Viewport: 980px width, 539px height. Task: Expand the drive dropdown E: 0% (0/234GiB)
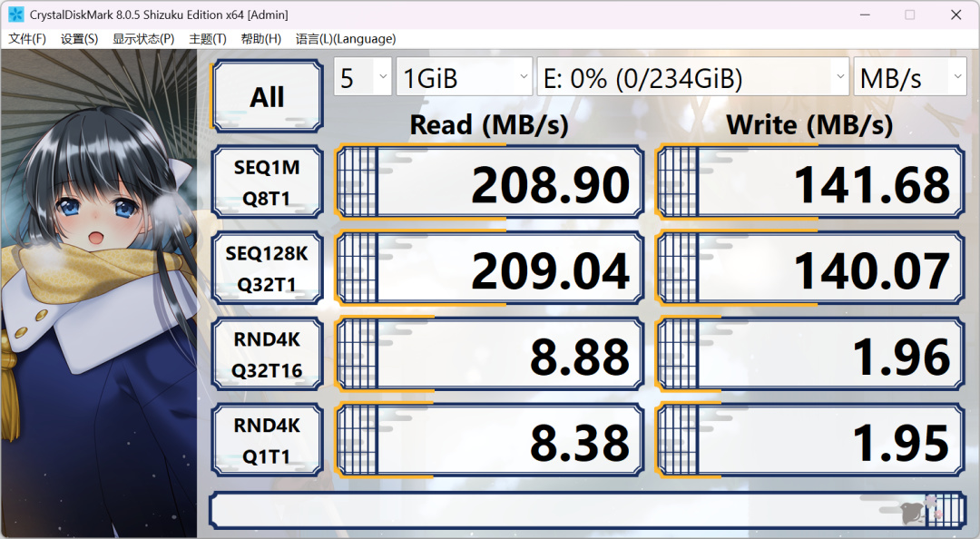(692, 77)
